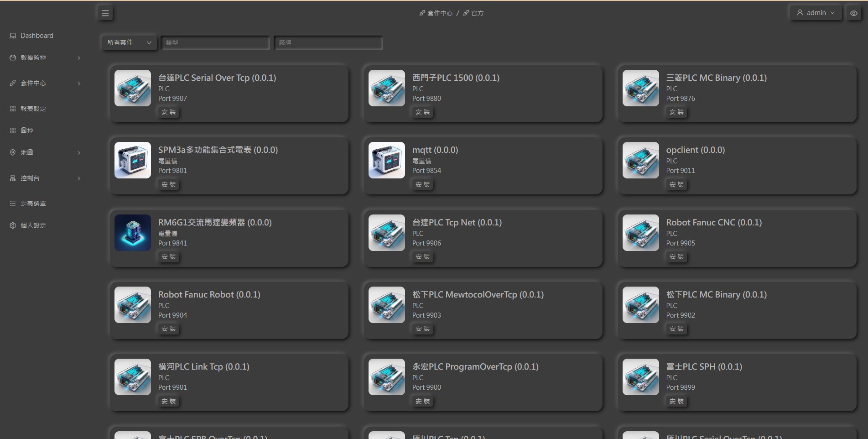This screenshot has height=439, width=868.
Task: Click the Robot Fanuc Robot package image
Action: tap(133, 305)
